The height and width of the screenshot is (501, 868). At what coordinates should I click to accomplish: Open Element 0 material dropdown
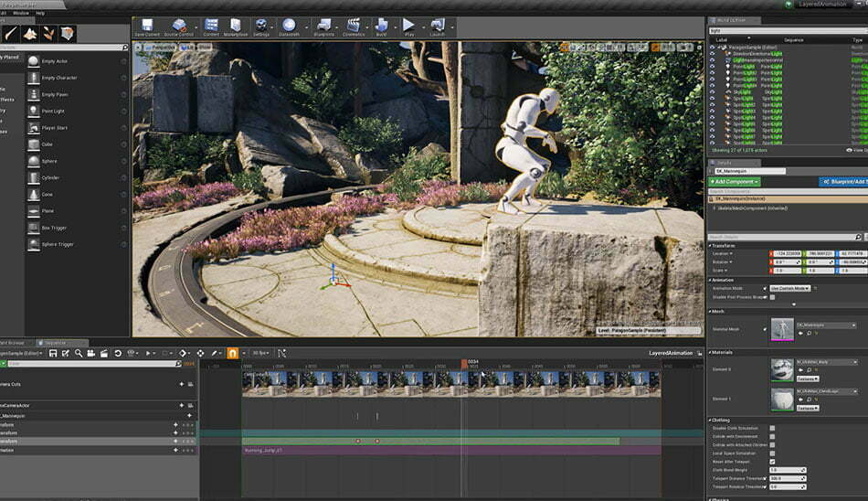pos(827,362)
